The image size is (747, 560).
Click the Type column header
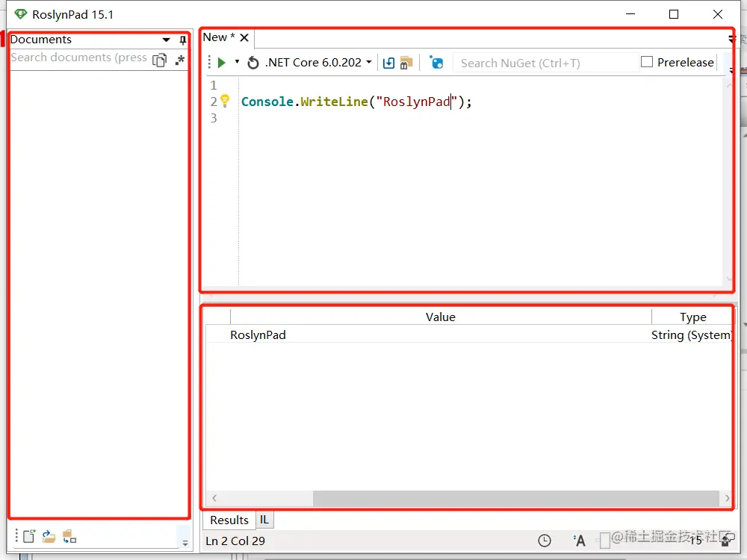point(692,317)
